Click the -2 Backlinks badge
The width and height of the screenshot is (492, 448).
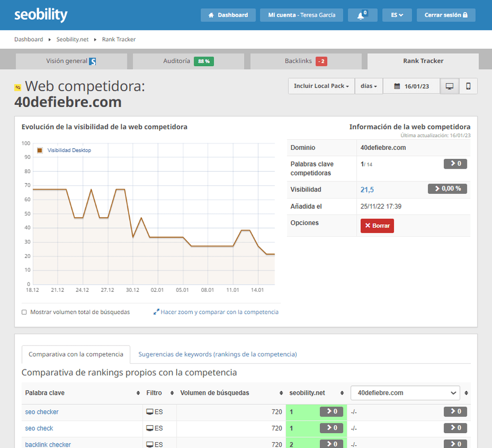(321, 61)
